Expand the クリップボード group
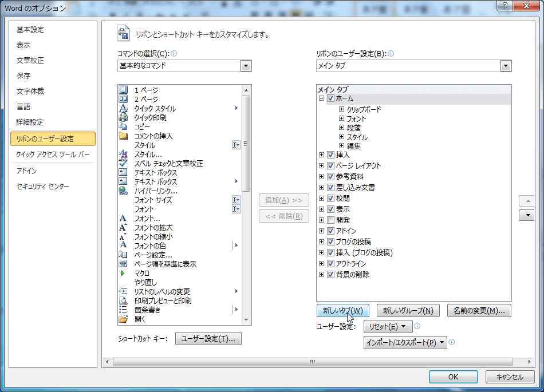544x392 pixels. [341, 109]
